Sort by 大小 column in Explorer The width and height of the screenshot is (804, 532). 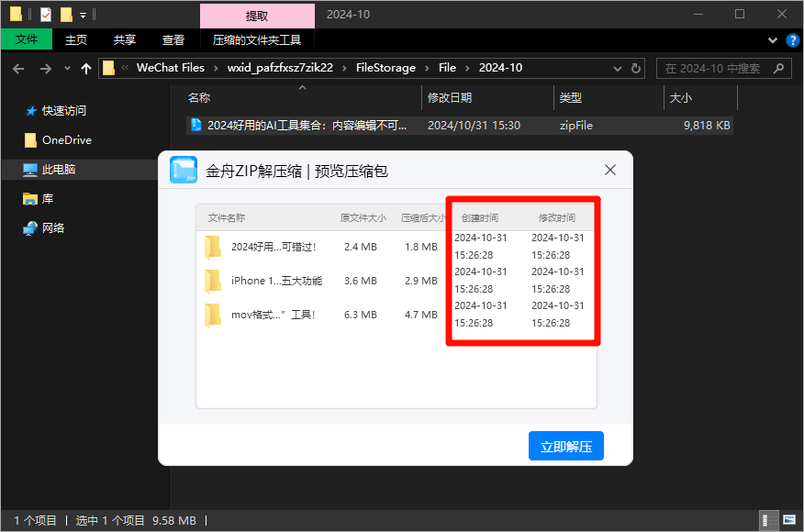(681, 97)
